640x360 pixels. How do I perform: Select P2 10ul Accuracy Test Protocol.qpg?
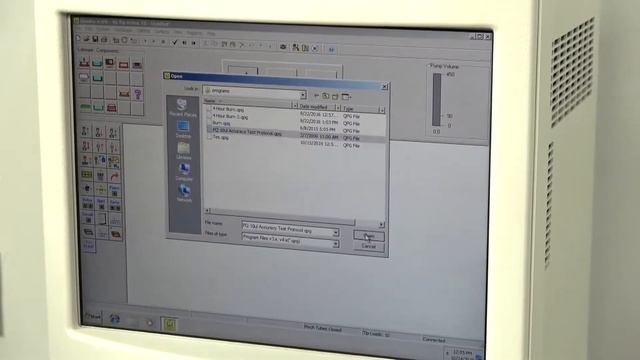point(246,132)
